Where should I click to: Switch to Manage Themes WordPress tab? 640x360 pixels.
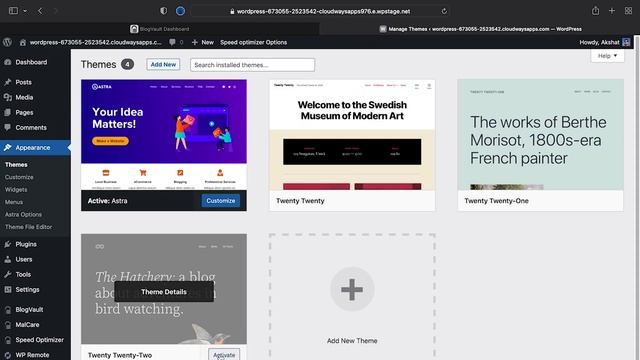click(480, 29)
